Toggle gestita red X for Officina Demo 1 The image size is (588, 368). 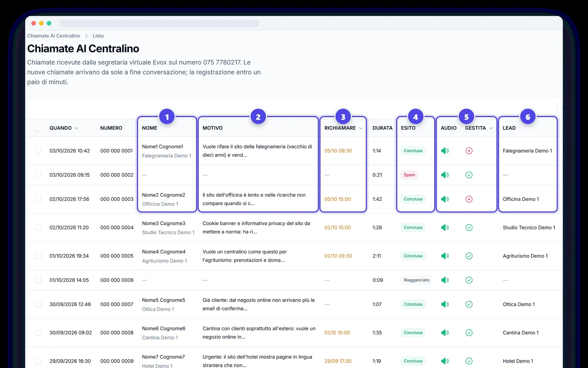point(469,199)
